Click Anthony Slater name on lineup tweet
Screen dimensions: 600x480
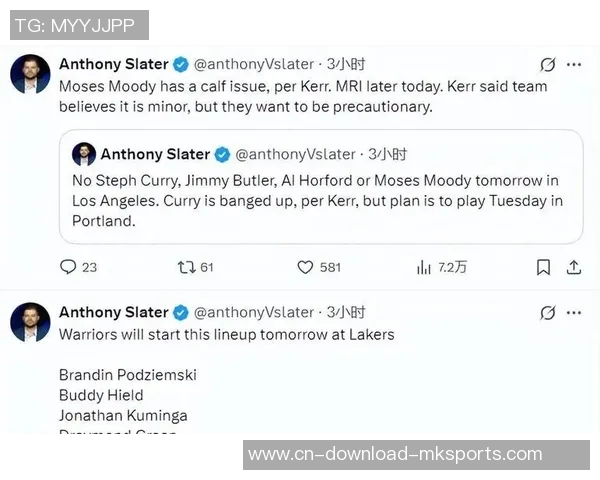click(x=113, y=313)
